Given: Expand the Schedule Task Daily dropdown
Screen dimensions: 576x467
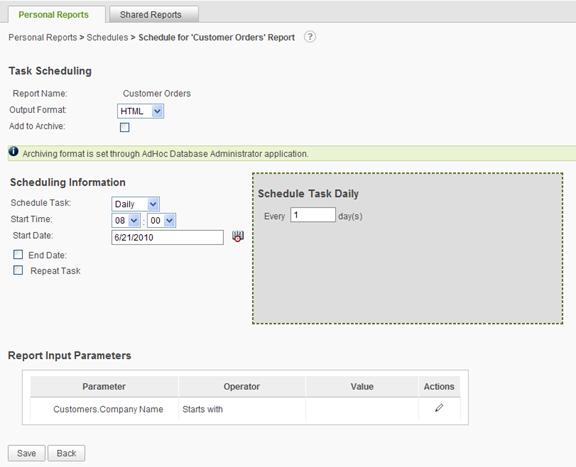Looking at the screenshot, I should 135,204.
